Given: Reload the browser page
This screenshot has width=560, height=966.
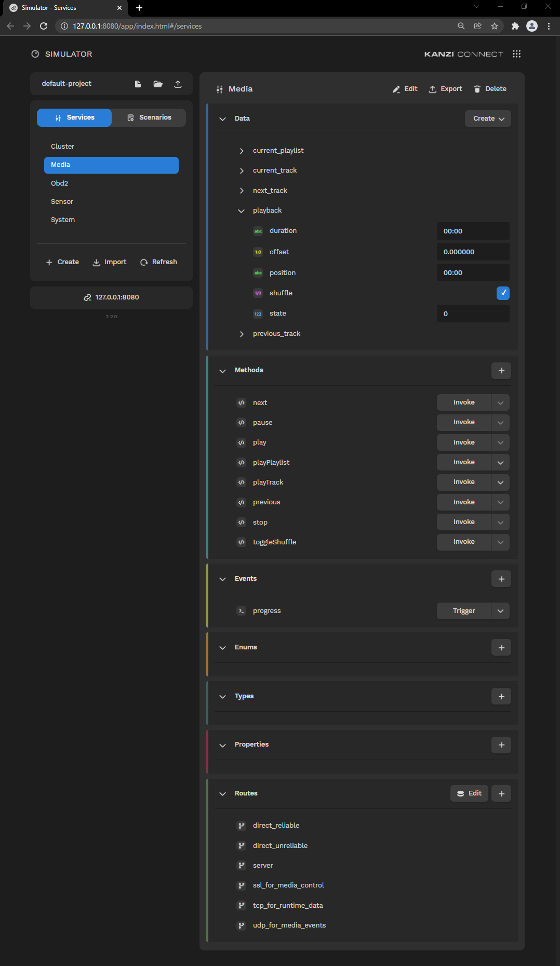Looking at the screenshot, I should tap(44, 26).
